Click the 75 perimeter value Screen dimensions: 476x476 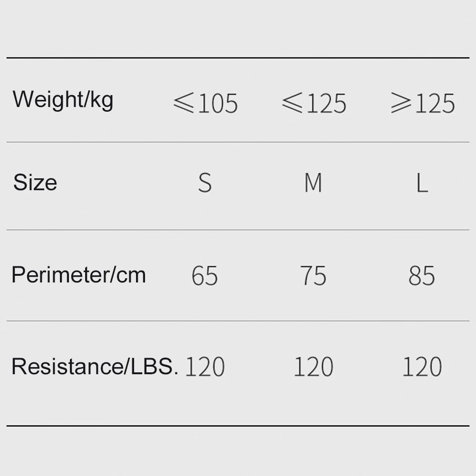(x=313, y=276)
